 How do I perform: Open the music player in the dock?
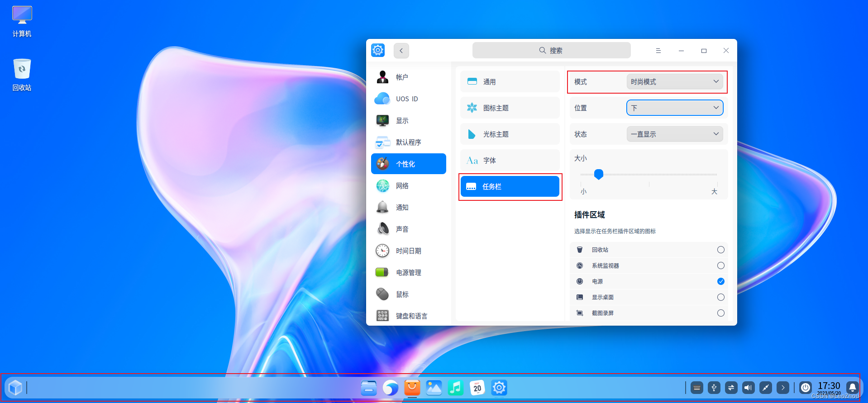coord(456,388)
